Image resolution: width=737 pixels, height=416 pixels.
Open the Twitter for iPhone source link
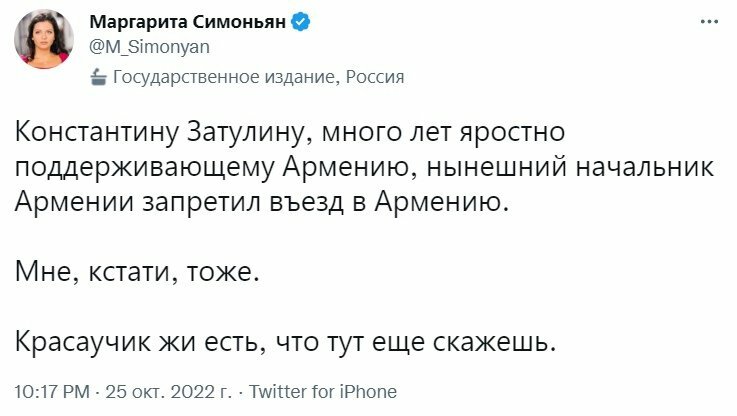pyautogui.click(x=322, y=392)
